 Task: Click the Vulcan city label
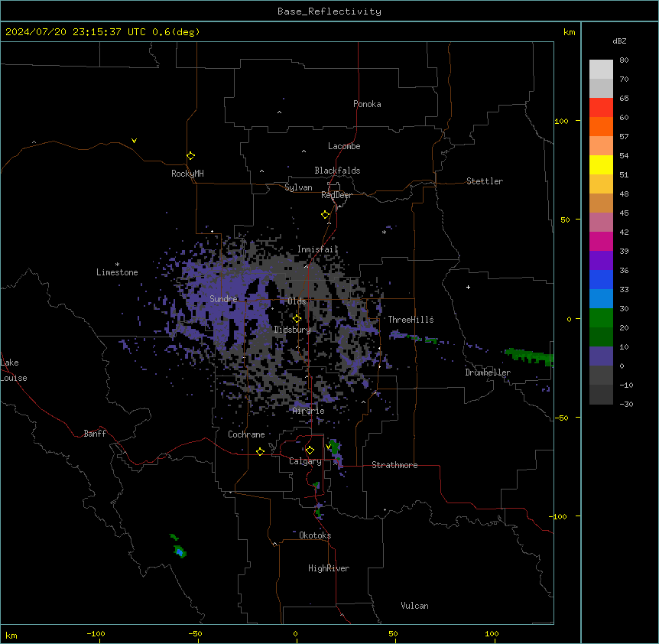click(414, 606)
